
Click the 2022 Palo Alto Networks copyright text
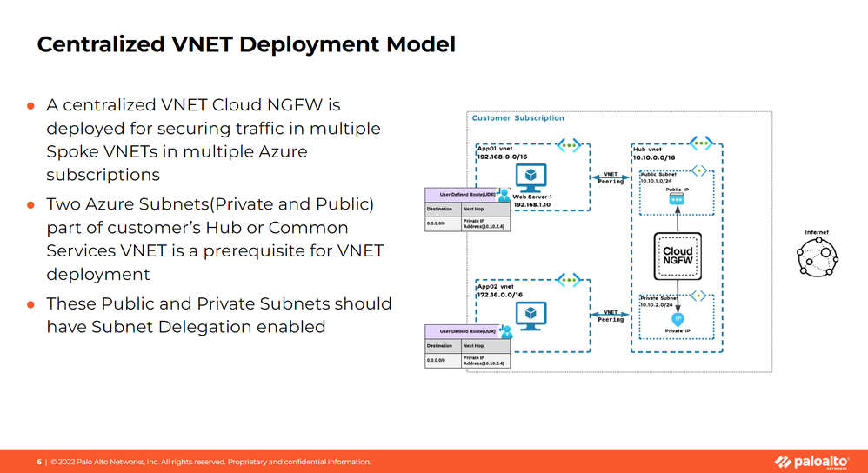[x=210, y=462]
